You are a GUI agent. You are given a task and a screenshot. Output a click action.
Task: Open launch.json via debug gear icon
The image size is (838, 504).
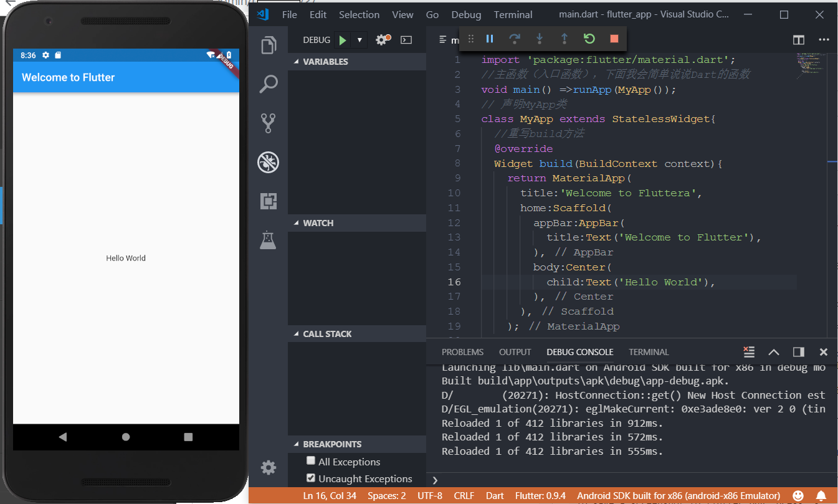point(382,40)
